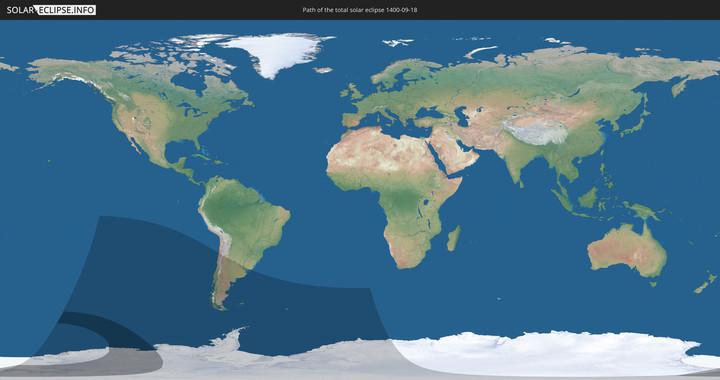The image size is (720, 380).
Task: Click Australia on the world map
Action: [x=627, y=250]
